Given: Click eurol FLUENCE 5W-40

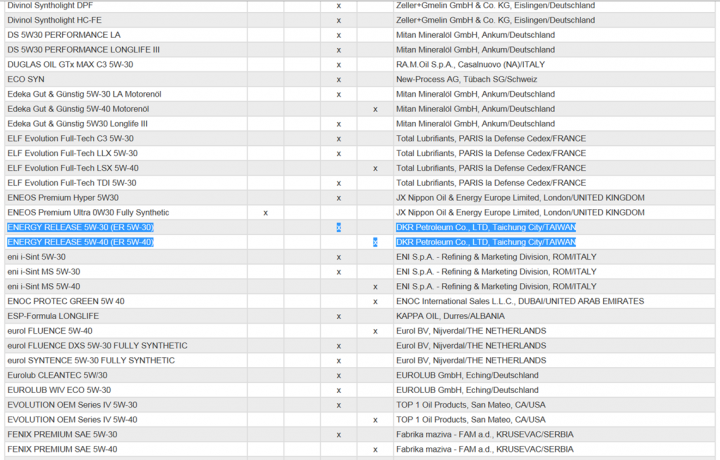Looking at the screenshot, I should coord(50,331).
